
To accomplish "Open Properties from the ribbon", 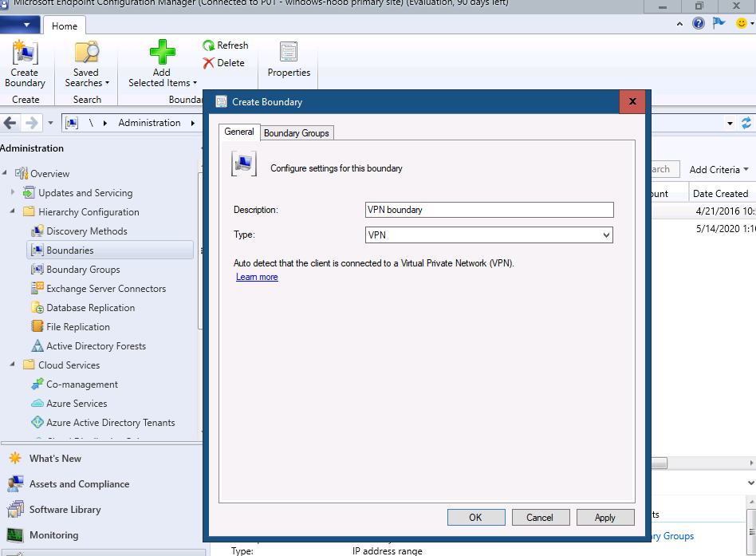I will pos(289,60).
